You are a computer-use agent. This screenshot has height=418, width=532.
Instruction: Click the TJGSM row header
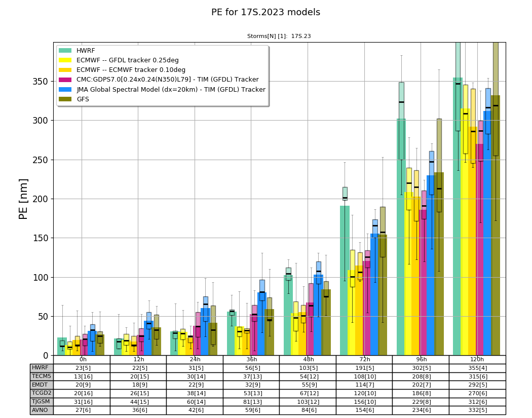[42, 401]
